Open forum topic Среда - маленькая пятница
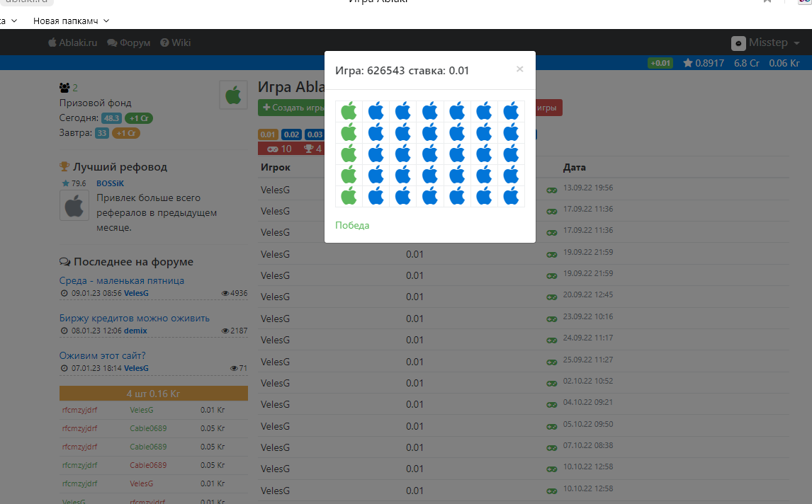This screenshot has height=504, width=812. tap(122, 280)
